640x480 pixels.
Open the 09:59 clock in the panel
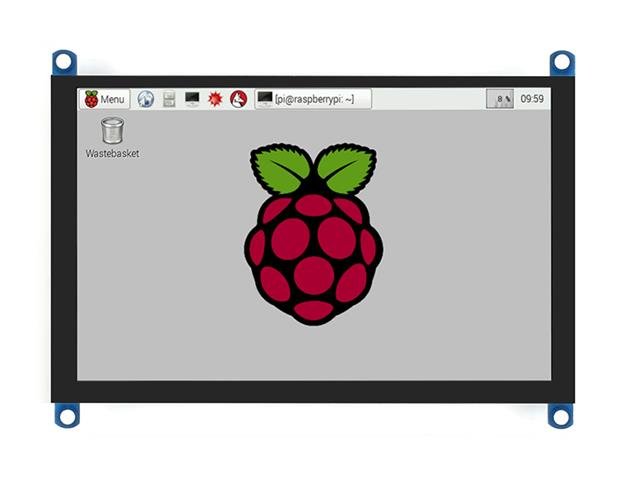tap(532, 99)
